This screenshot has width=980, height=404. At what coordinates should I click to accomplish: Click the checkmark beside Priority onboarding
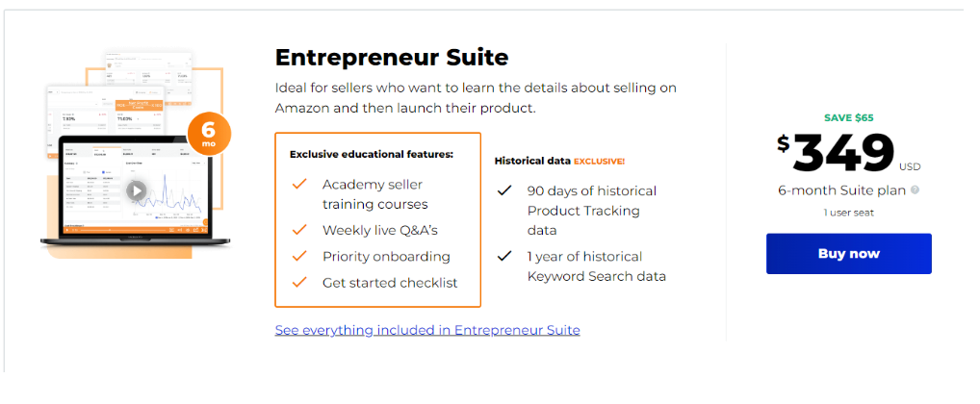pyautogui.click(x=300, y=256)
